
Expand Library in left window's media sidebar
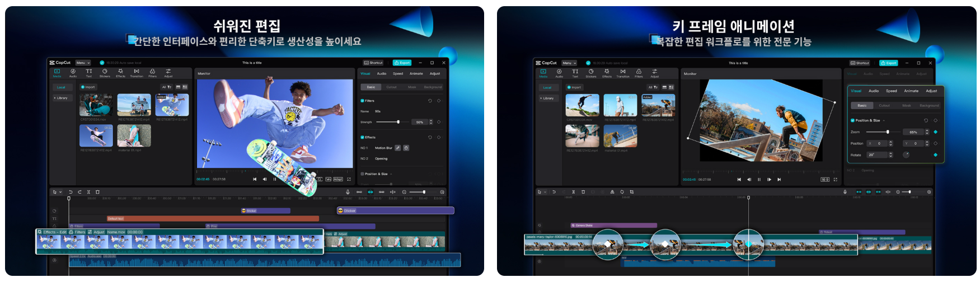pos(61,98)
